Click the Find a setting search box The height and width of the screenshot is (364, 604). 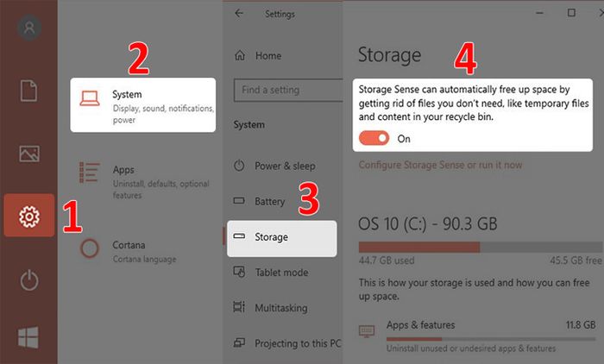[288, 90]
